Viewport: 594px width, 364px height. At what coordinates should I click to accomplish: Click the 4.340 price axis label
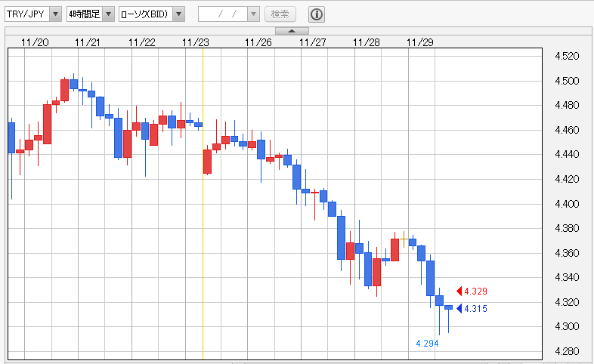(567, 277)
